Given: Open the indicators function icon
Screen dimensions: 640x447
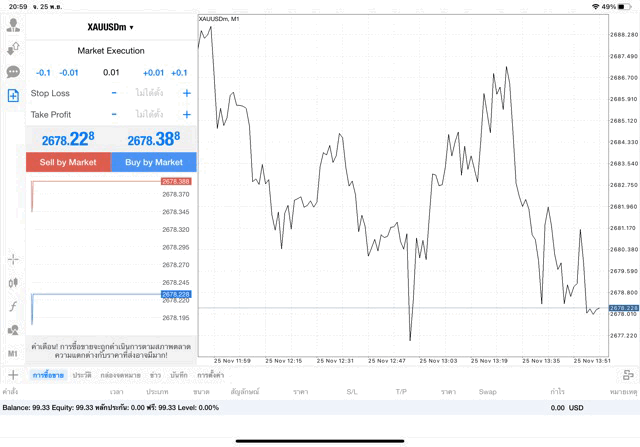Looking at the screenshot, I should tap(13, 306).
